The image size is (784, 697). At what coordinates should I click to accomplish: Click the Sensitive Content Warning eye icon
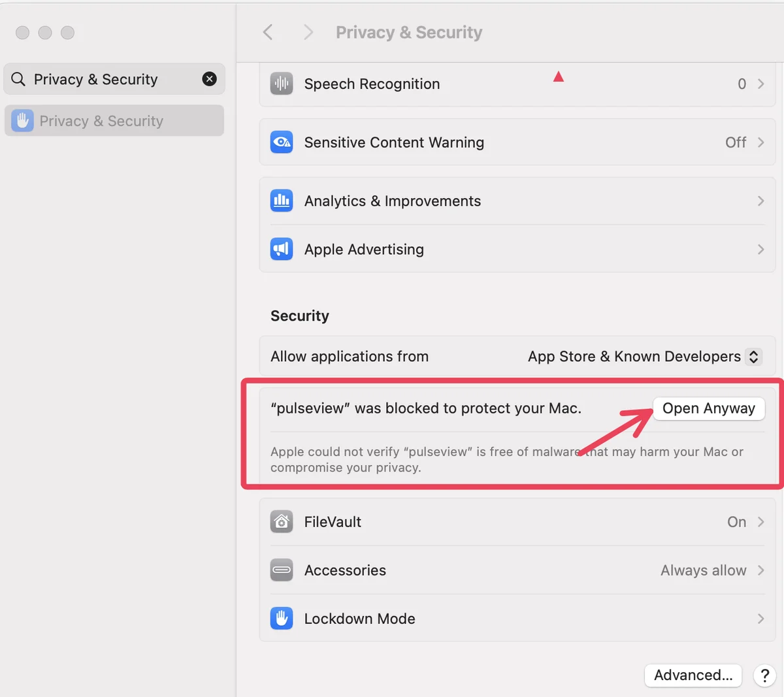pos(282,142)
